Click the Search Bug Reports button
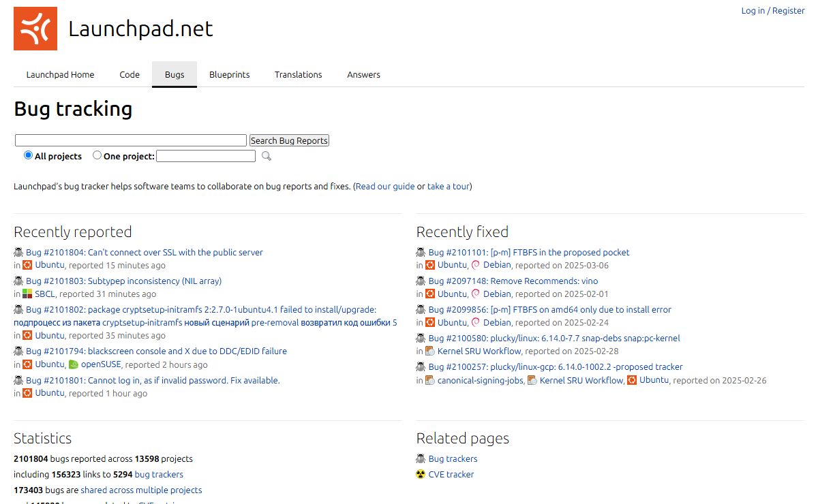Screen dimensions: 818x504 (x=289, y=140)
